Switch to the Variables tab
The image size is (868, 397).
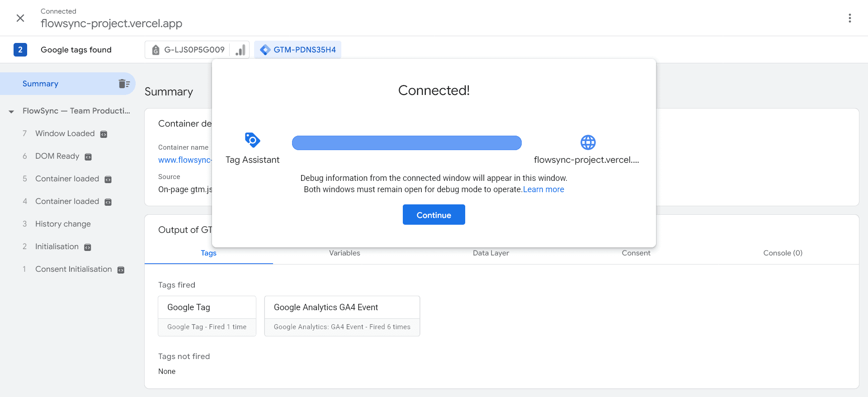tap(344, 253)
